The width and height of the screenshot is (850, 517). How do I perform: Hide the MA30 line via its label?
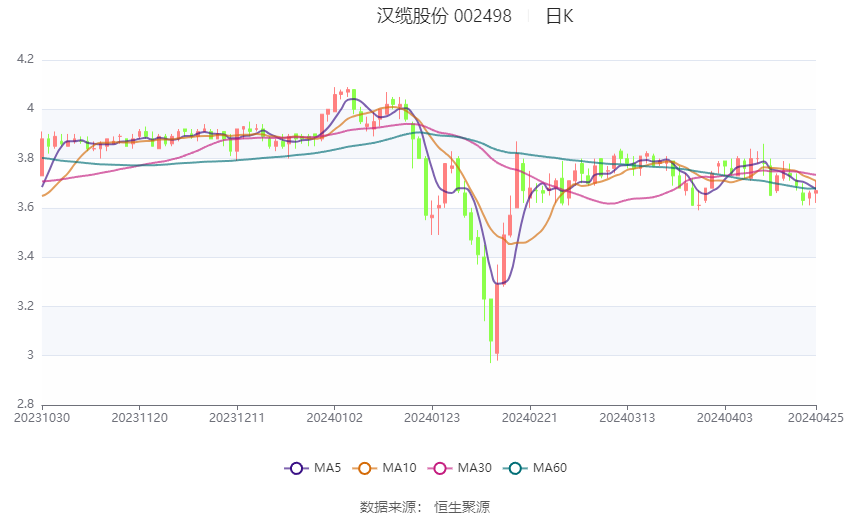[475, 468]
